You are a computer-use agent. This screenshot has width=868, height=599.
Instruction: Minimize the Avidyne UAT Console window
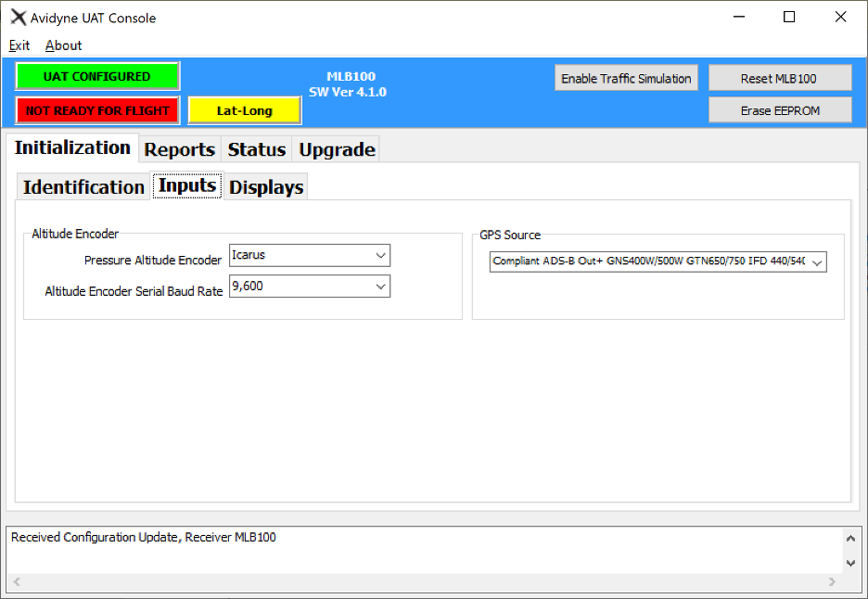tap(739, 18)
